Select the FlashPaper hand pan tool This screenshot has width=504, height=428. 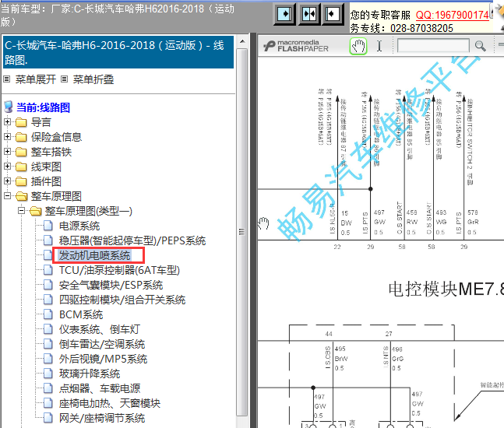click(358, 46)
